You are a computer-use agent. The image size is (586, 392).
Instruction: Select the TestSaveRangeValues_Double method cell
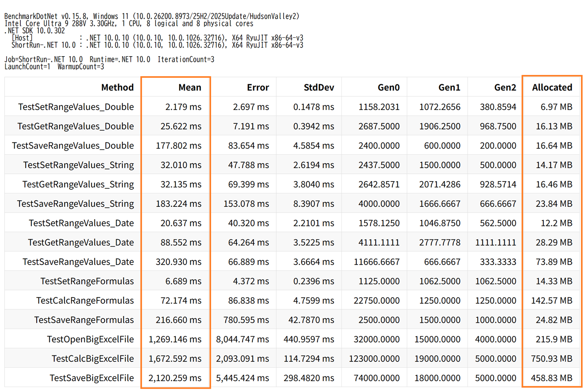coord(73,145)
